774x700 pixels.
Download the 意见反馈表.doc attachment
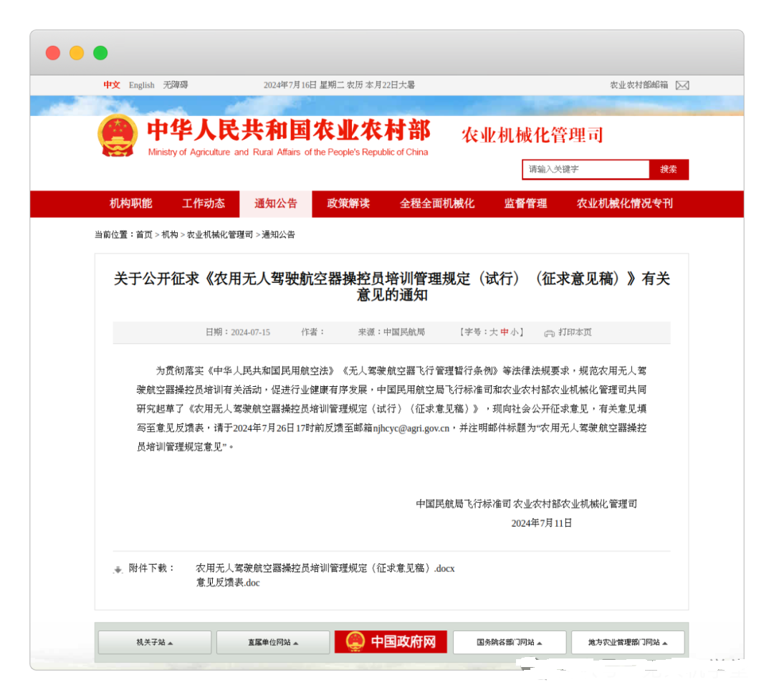228,583
